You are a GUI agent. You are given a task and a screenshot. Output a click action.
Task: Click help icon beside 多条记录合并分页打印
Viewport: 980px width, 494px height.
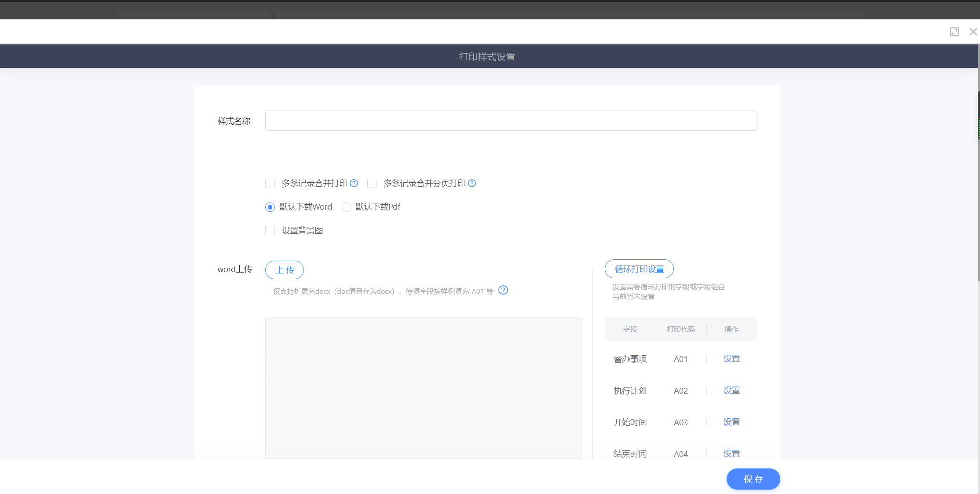pyautogui.click(x=472, y=183)
